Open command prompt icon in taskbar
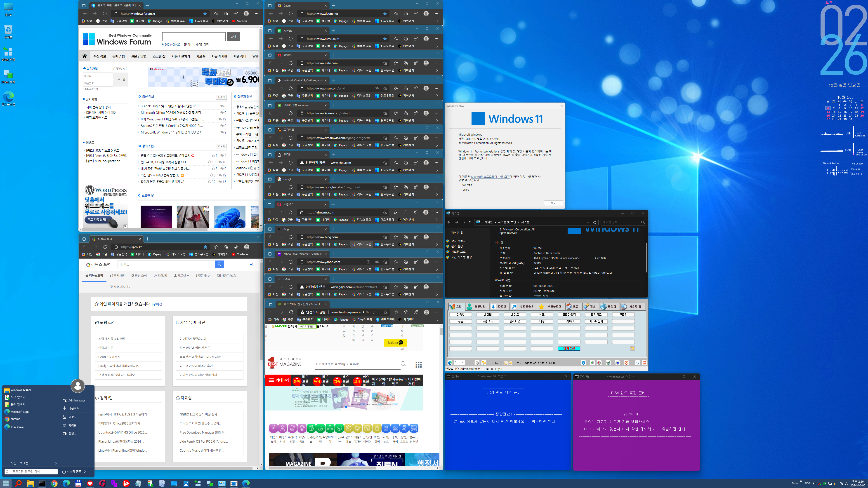 pyautogui.click(x=42, y=483)
